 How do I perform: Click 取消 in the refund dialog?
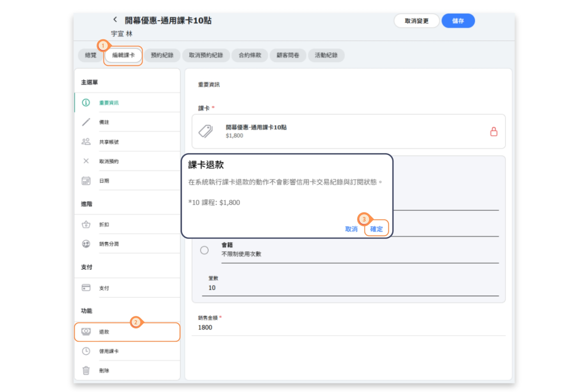pyautogui.click(x=351, y=229)
